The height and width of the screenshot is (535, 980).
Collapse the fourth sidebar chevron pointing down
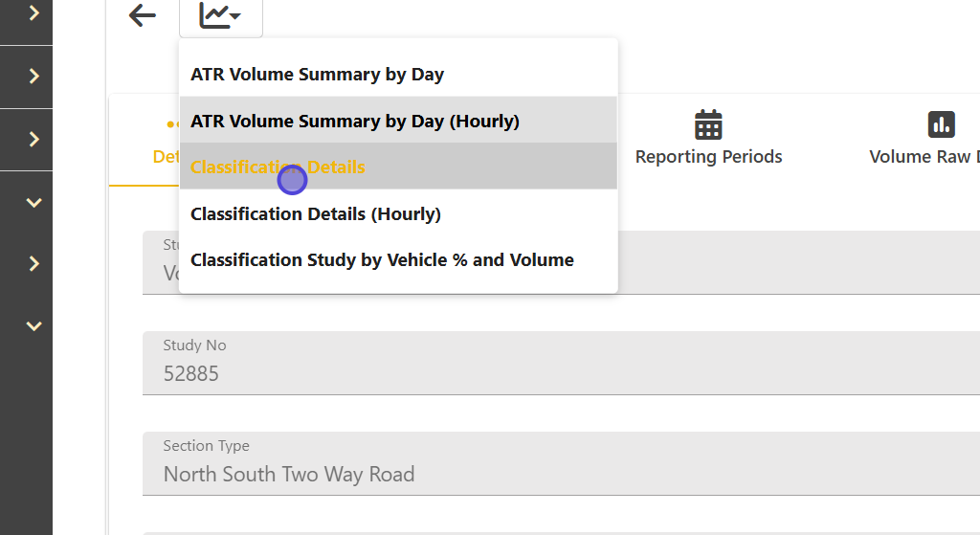tap(34, 202)
